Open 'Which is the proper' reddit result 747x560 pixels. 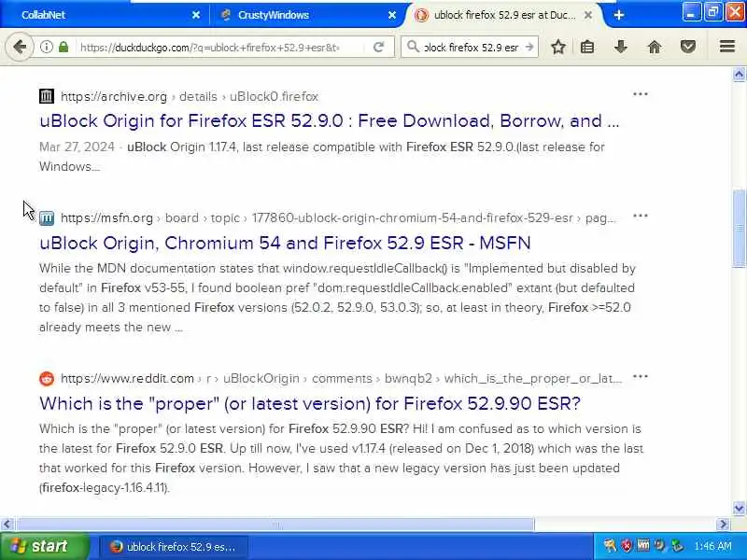(x=310, y=403)
